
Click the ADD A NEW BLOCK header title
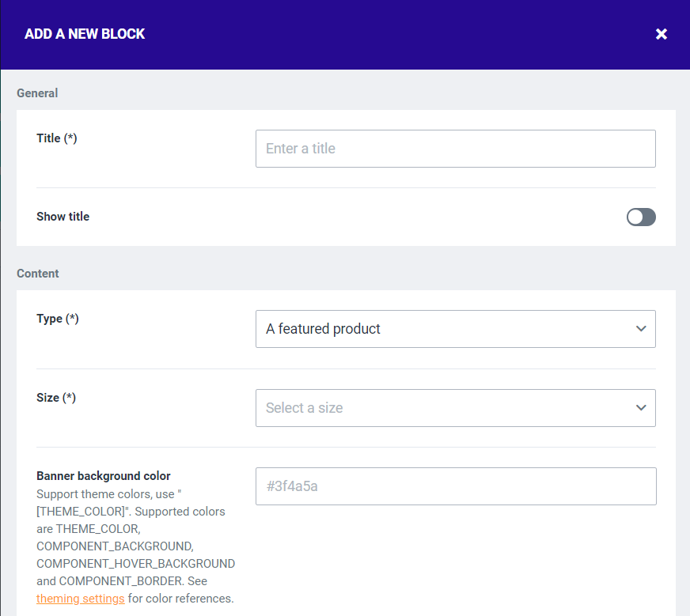[85, 34]
